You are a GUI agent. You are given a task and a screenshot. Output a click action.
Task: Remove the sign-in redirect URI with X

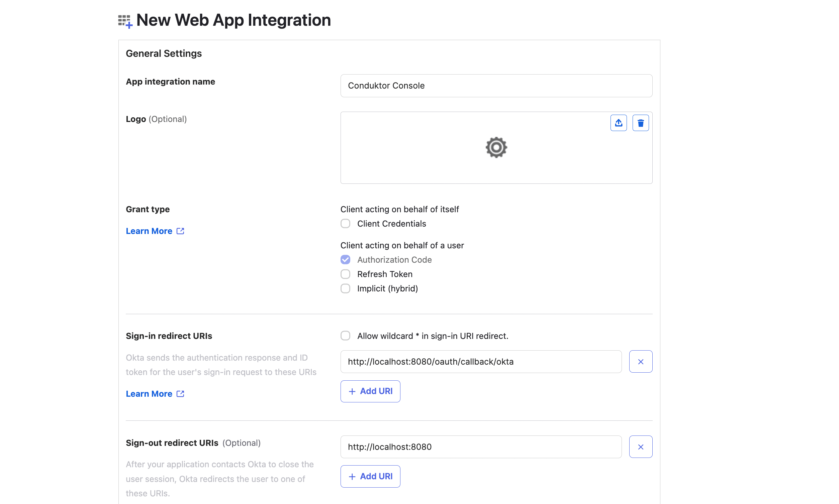point(641,362)
